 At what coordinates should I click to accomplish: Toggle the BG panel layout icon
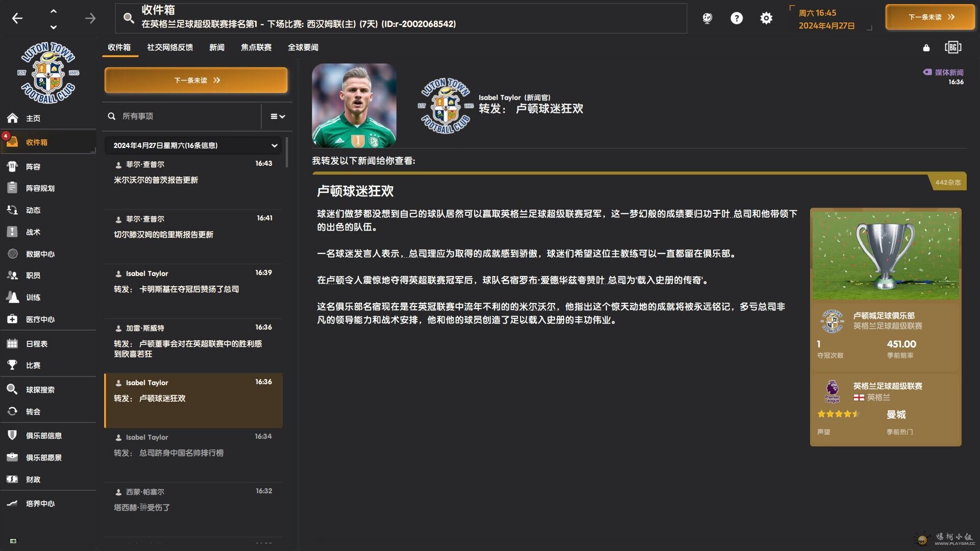952,47
